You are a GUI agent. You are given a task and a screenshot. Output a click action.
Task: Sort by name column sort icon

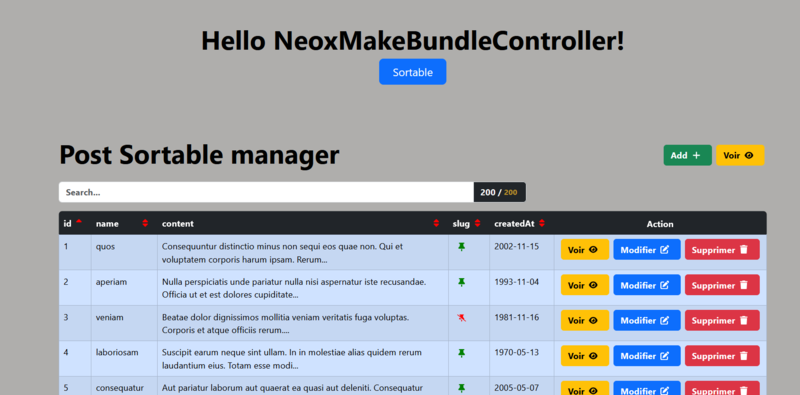coord(145,223)
